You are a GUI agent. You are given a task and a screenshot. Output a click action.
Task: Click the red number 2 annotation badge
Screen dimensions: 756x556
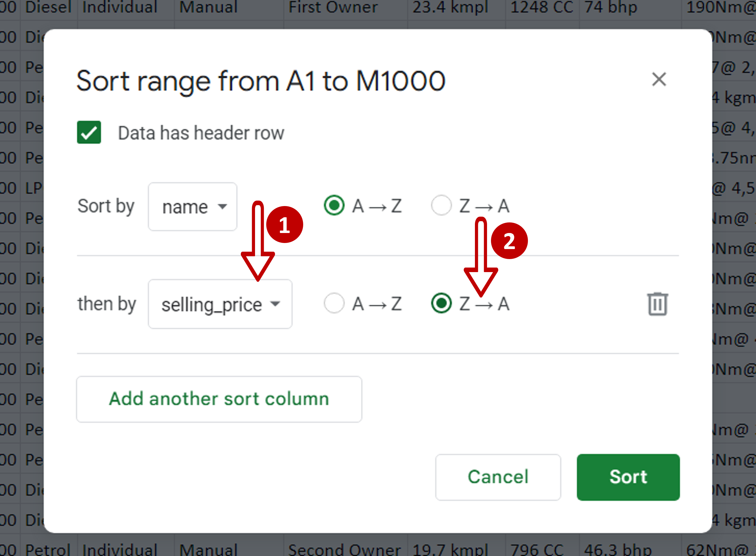[x=509, y=241]
